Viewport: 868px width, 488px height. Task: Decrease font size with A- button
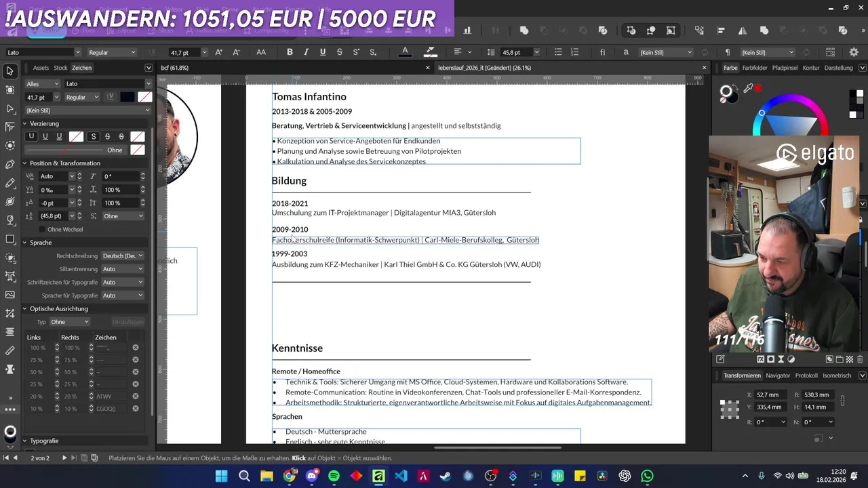tap(236, 52)
